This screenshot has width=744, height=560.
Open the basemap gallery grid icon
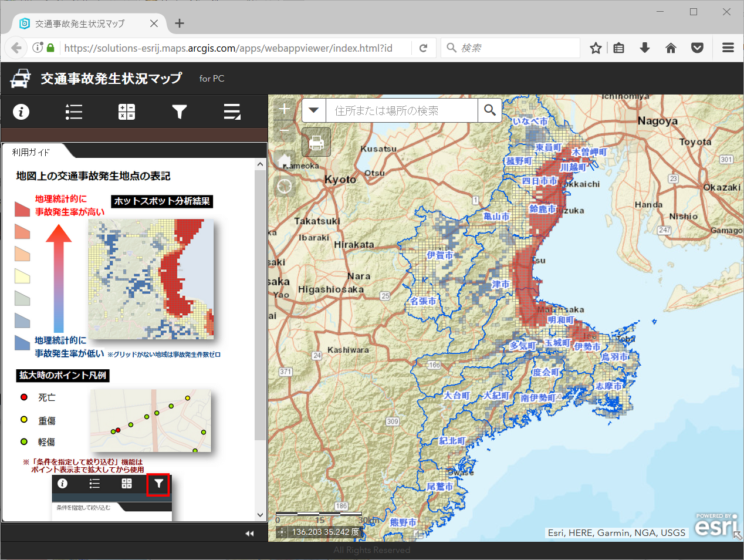(127, 112)
